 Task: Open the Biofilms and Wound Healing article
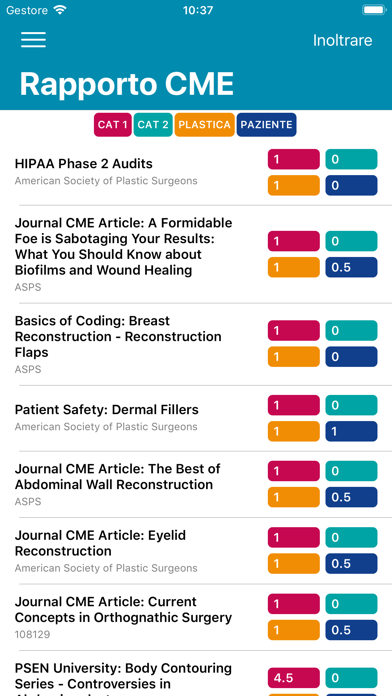tap(196, 254)
